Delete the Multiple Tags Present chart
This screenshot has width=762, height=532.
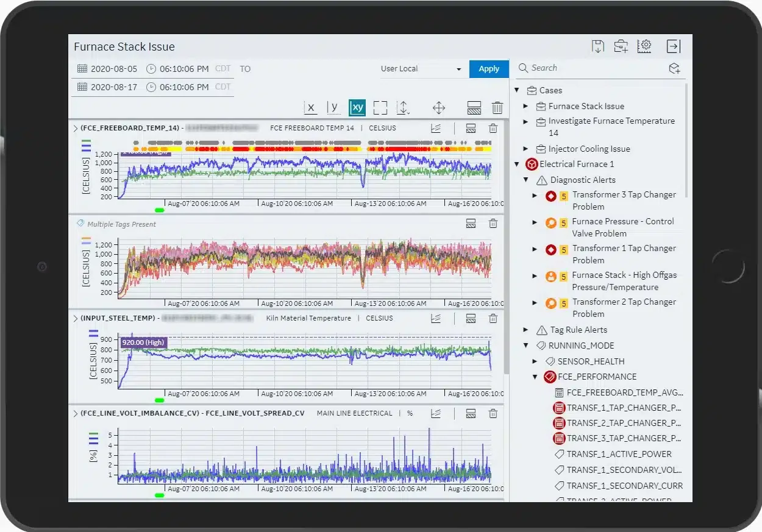coord(493,224)
